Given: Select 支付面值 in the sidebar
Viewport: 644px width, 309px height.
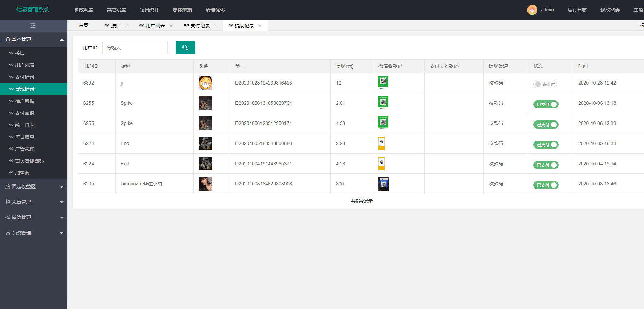Looking at the screenshot, I should point(34,113).
